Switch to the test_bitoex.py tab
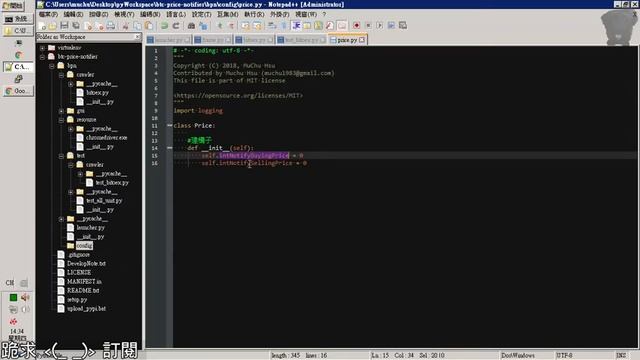Image resolution: width=640 pixels, height=360 pixels. [301, 40]
